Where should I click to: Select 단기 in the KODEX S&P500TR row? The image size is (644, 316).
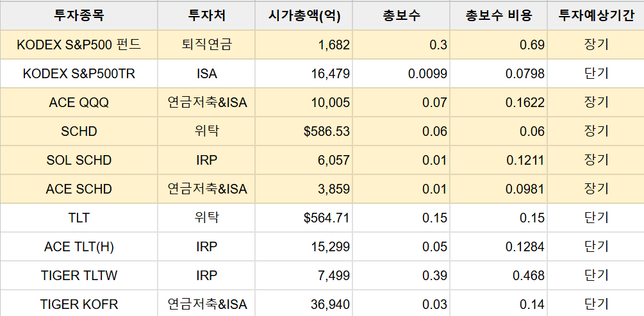pyautogui.click(x=596, y=74)
